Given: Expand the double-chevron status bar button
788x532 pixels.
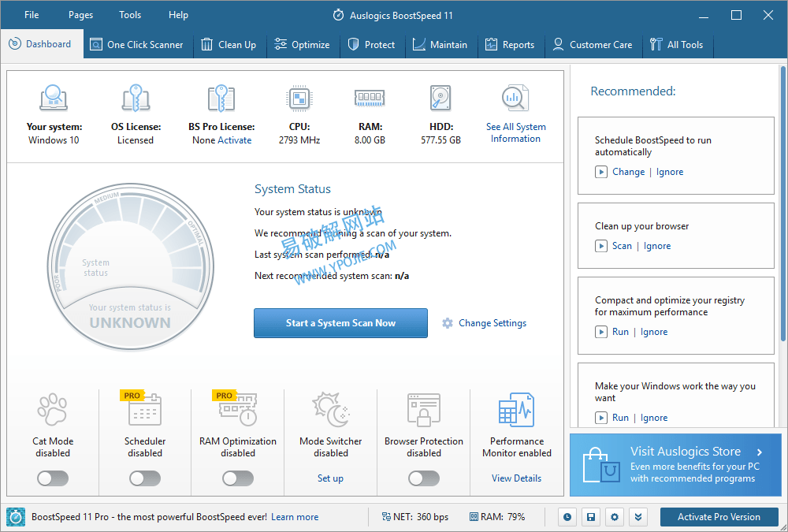Looking at the screenshot, I should (x=638, y=517).
